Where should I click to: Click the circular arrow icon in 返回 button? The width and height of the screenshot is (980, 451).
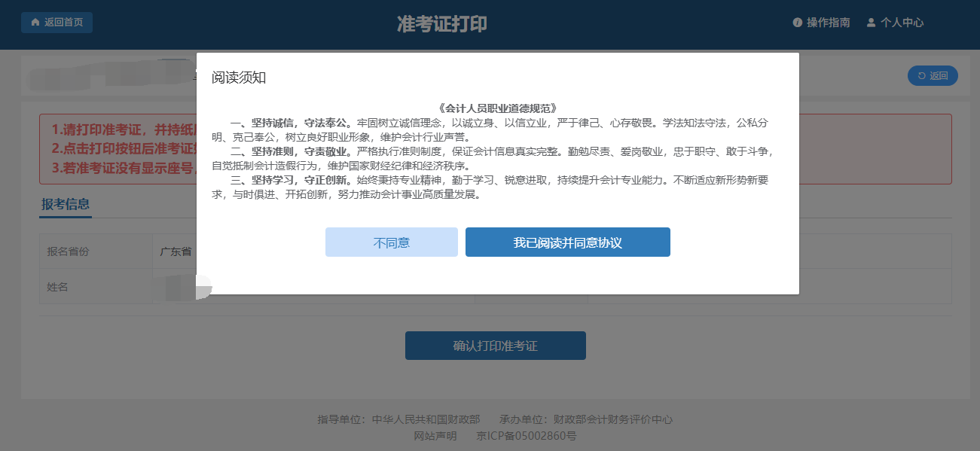pyautogui.click(x=921, y=75)
